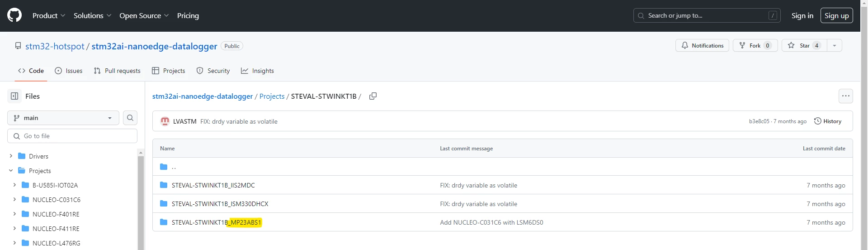Switch to the Code tab
Viewport: 868px width, 250px height.
pos(31,71)
